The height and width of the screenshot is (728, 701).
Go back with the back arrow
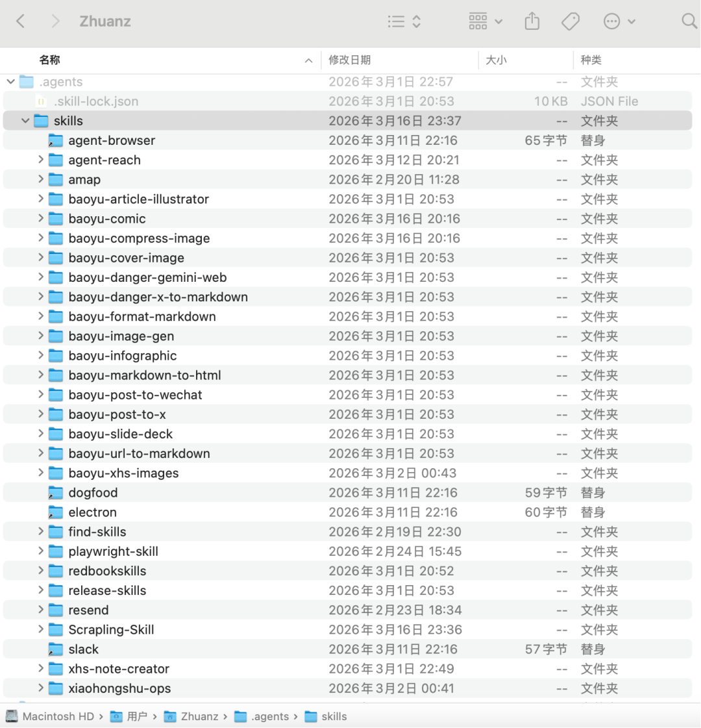coord(20,21)
